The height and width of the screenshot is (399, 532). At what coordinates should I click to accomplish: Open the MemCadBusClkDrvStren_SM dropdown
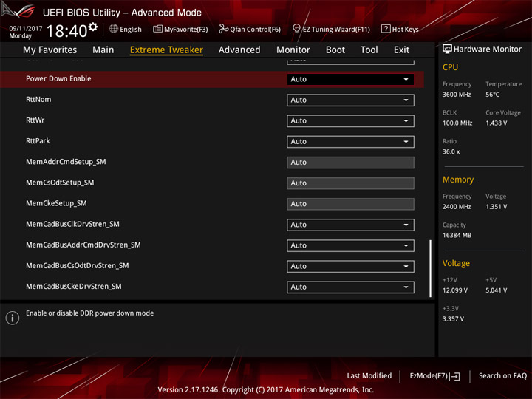pyautogui.click(x=350, y=225)
